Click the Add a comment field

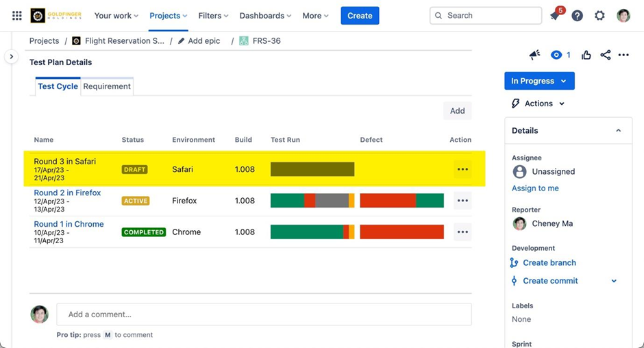point(264,314)
